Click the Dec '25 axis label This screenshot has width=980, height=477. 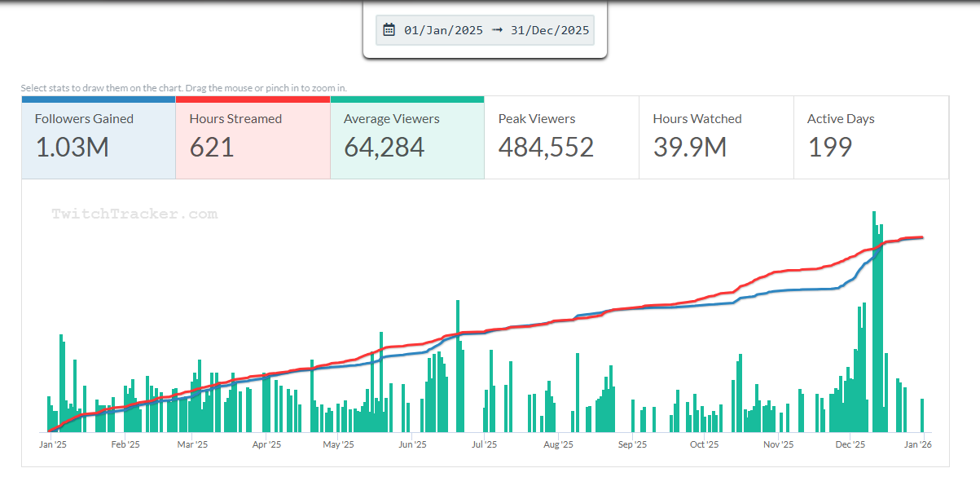coord(850,444)
